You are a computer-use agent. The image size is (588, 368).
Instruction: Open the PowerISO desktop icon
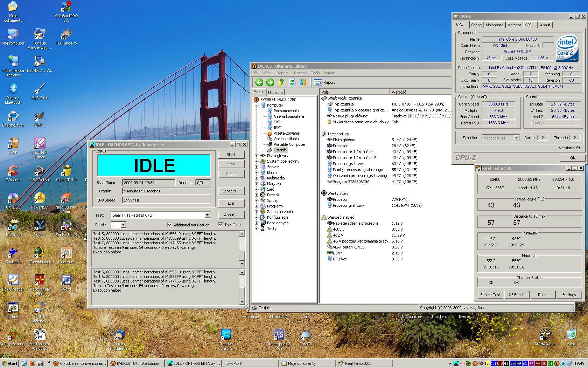pos(40,201)
